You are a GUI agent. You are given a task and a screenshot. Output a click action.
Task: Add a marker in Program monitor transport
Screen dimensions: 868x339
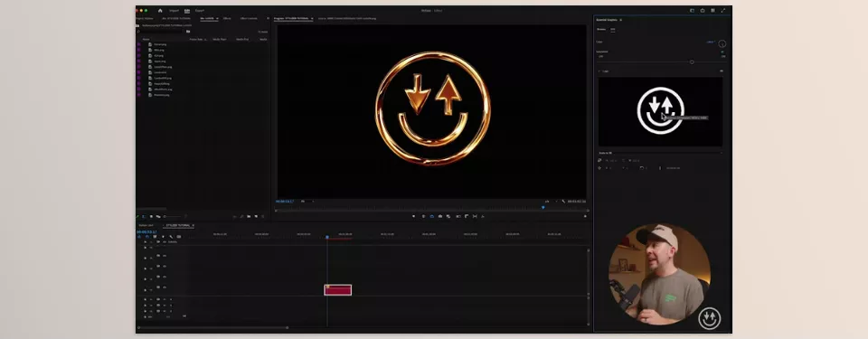click(x=413, y=216)
